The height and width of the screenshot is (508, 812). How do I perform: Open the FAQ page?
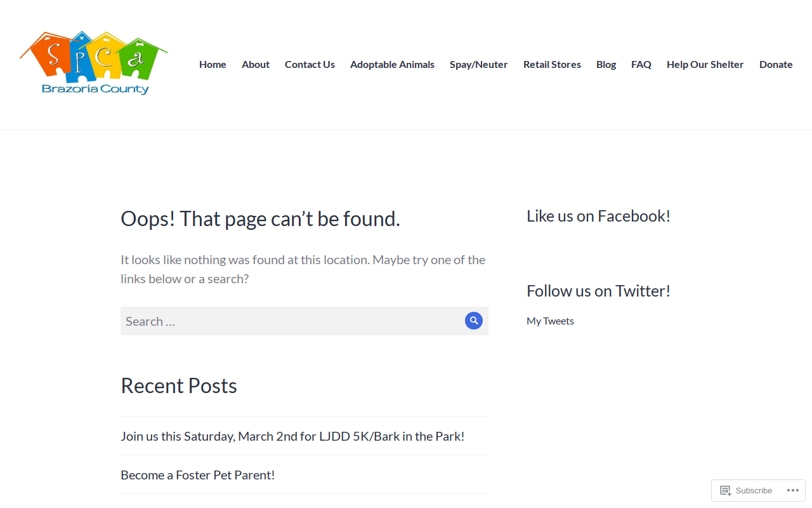tap(641, 64)
